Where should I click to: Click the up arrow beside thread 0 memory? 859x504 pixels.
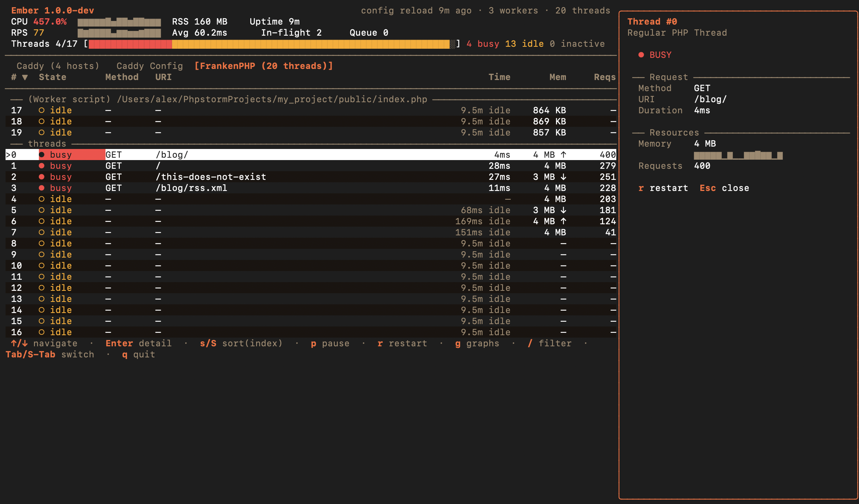click(x=564, y=155)
